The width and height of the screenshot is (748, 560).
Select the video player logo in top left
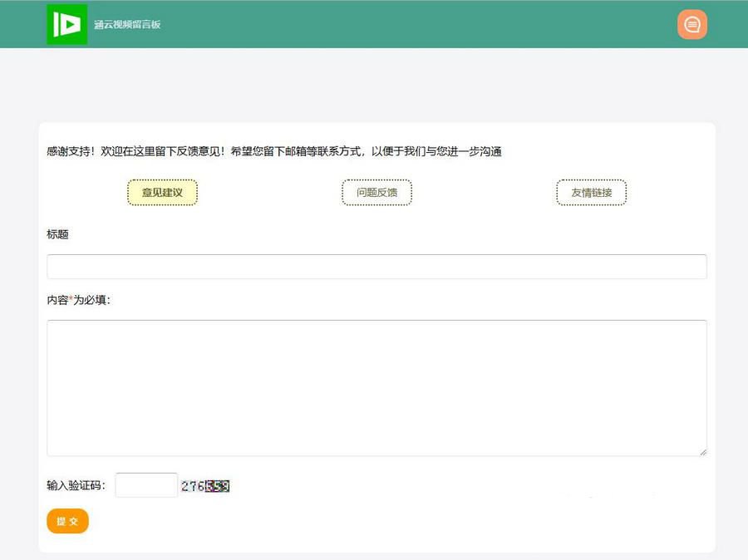pyautogui.click(x=66, y=24)
